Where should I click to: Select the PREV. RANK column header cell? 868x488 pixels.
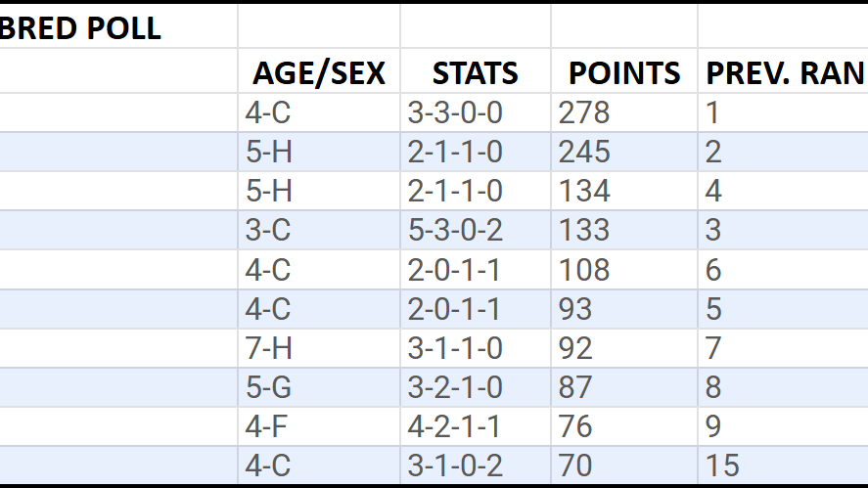pos(783,70)
